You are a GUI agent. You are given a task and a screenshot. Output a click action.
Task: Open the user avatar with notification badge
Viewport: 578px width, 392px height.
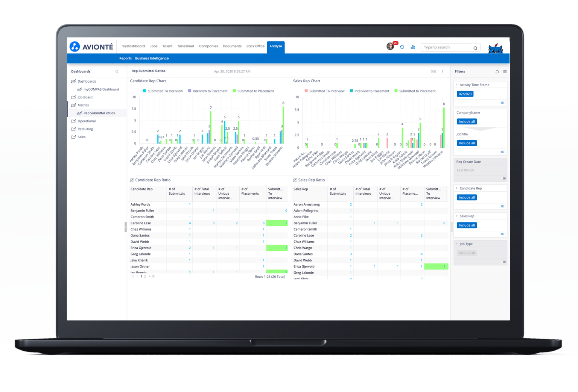tap(391, 46)
